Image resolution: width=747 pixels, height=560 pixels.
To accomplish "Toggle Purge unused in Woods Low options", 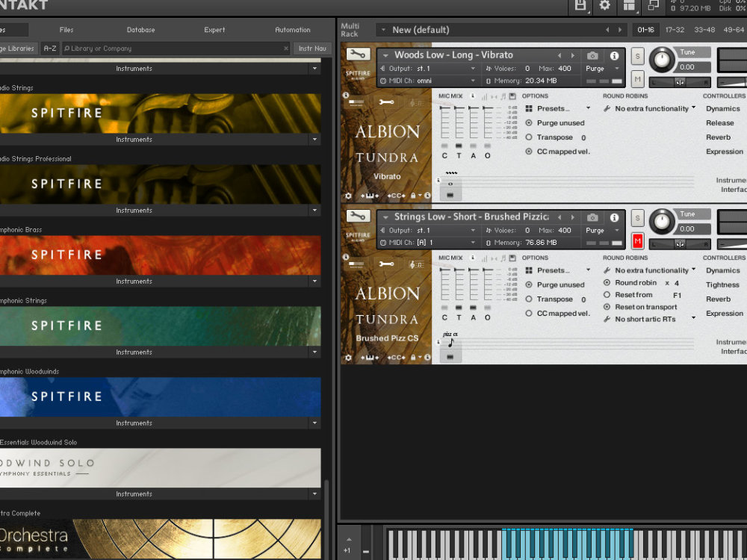I will (529, 123).
